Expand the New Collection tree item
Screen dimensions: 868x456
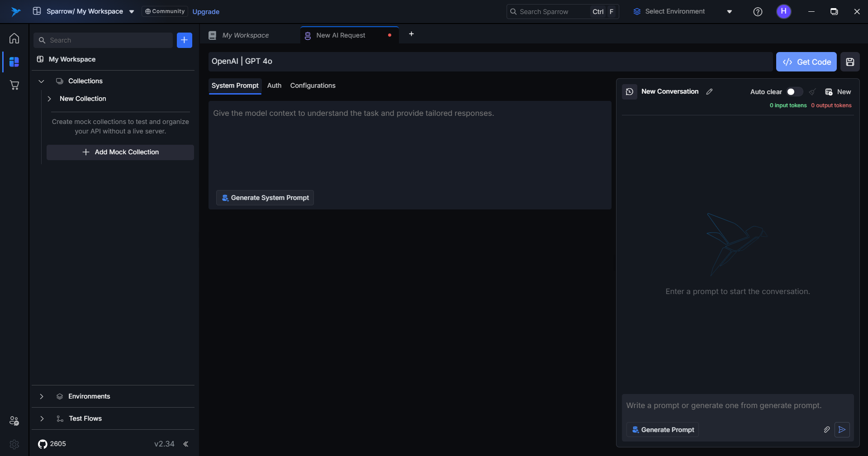[49, 99]
